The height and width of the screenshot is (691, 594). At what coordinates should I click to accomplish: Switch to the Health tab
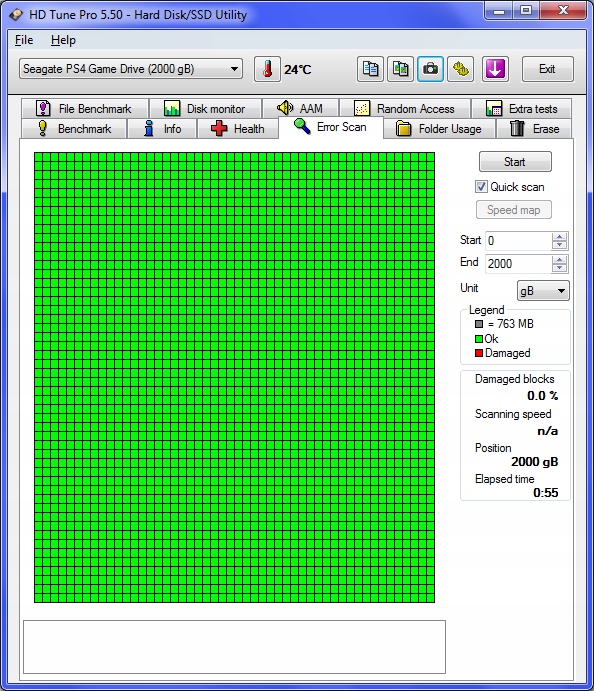pyautogui.click(x=238, y=129)
